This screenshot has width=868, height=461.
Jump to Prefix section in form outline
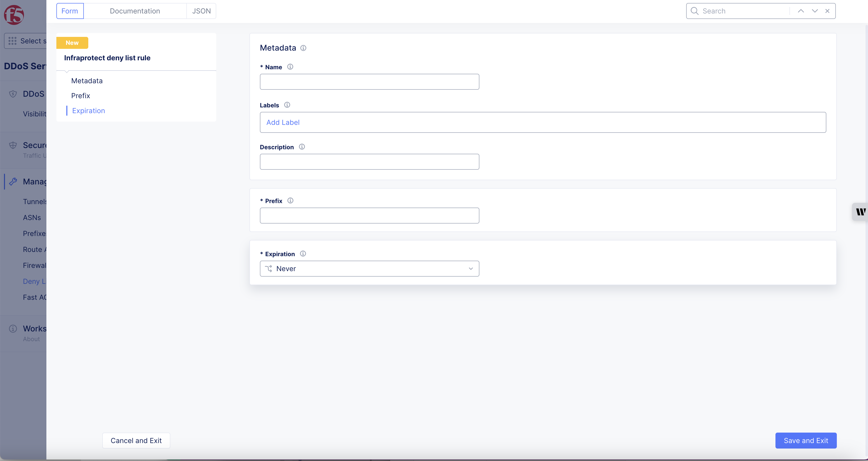(x=81, y=96)
